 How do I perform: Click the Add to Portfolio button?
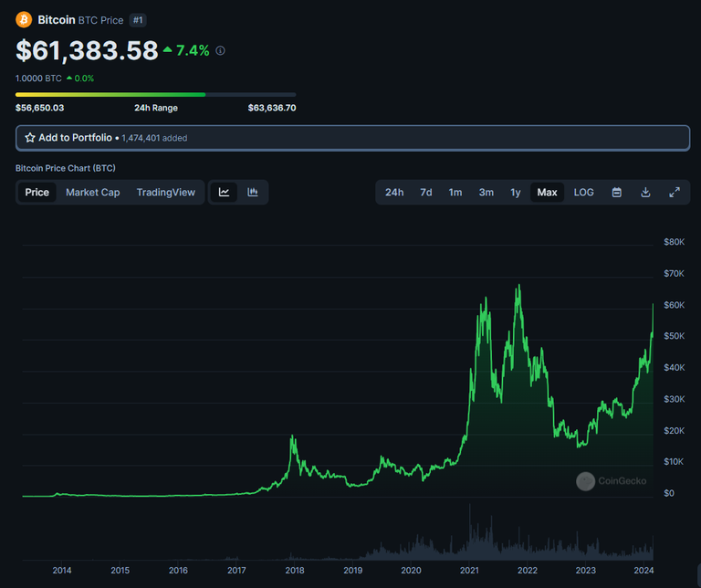[352, 138]
